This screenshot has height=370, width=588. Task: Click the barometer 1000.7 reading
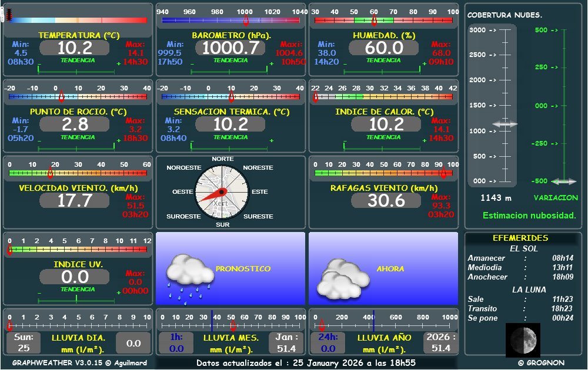point(230,48)
